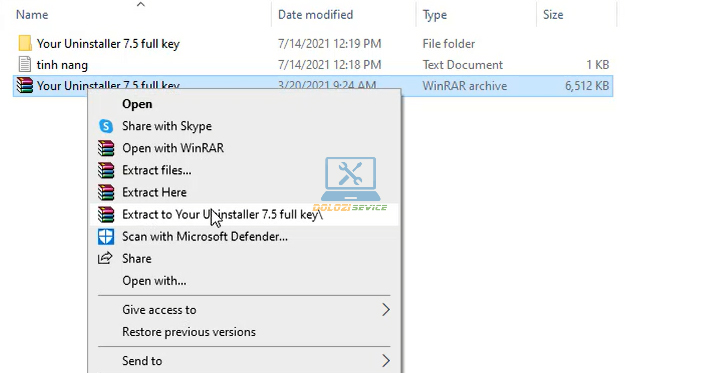The image size is (701, 373).
Task: Select the Share menu entry
Action: tap(137, 259)
